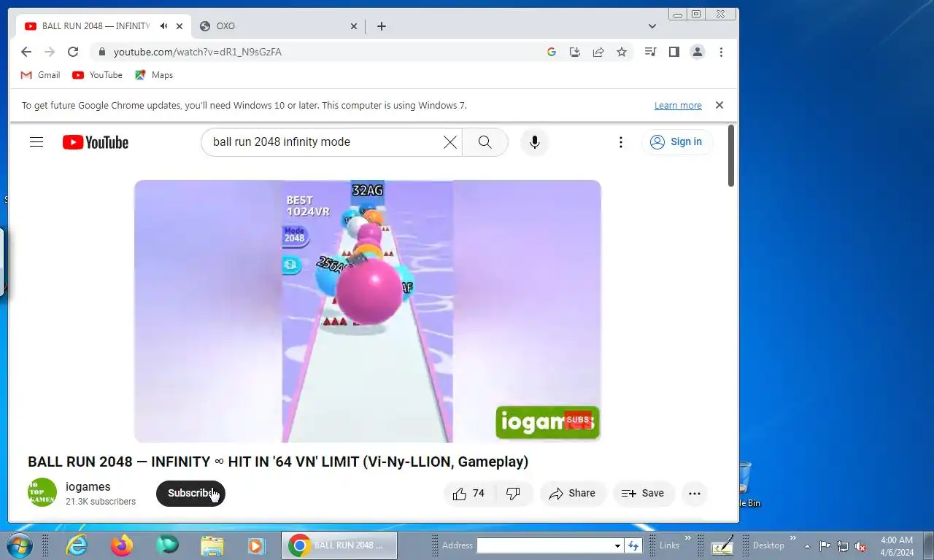934x560 pixels.
Task: Launch Firefox from the taskbar
Action: pos(122,545)
